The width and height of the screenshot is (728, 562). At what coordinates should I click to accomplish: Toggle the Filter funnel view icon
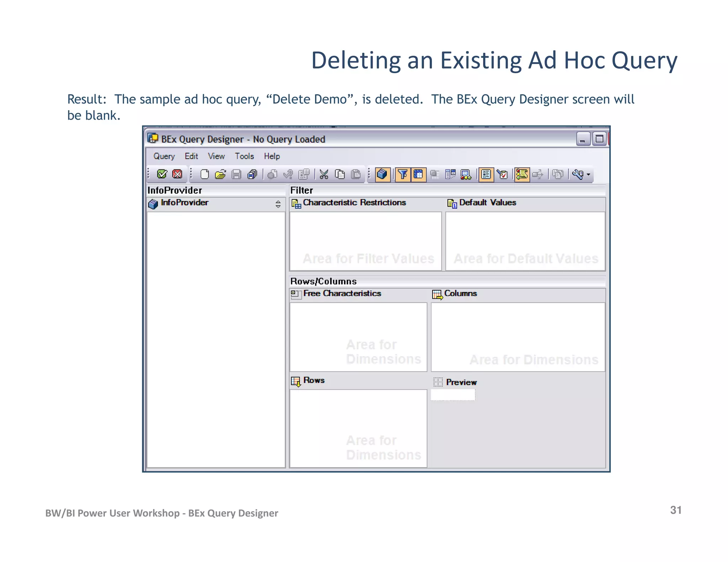click(403, 174)
